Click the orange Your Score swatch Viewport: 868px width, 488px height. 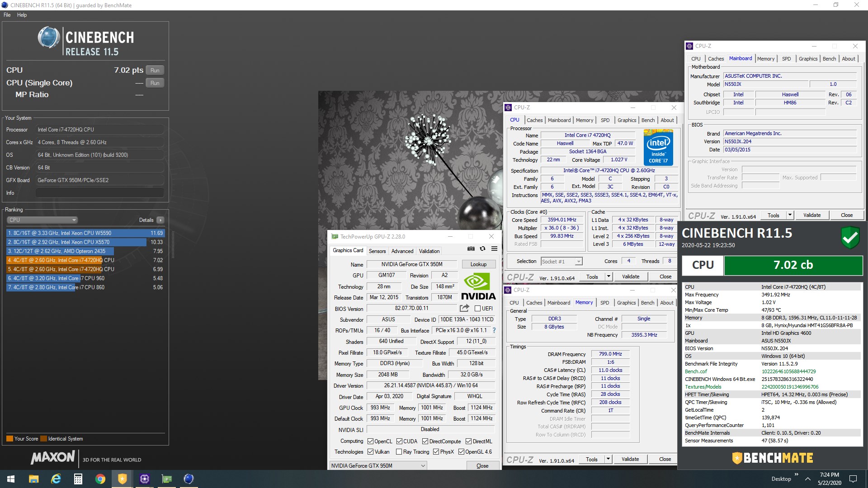tap(9, 439)
